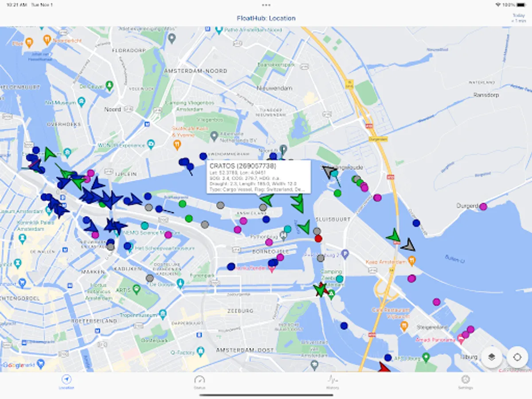Tap the AMSTERDAM-NOORD district label
This screenshot has height=399, width=532.
196,71
